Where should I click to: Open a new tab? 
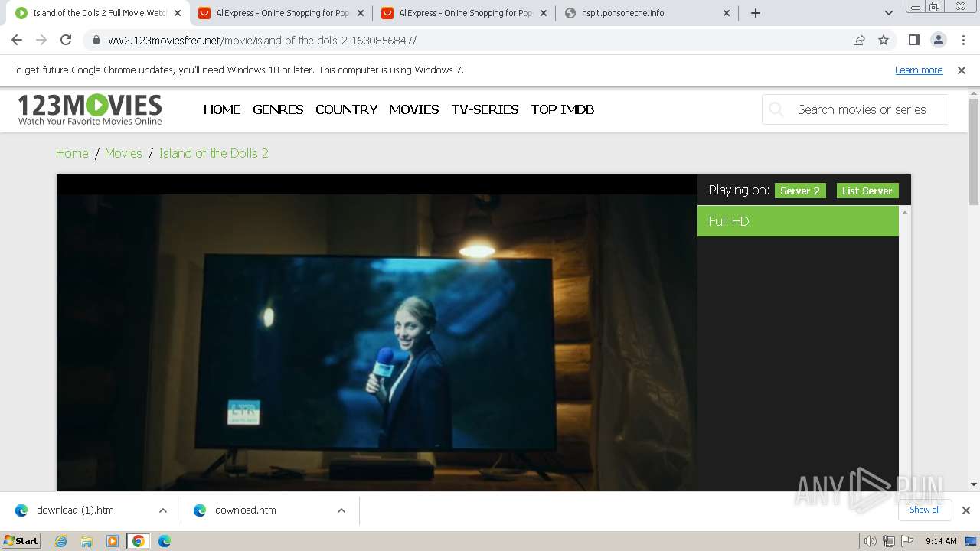pos(756,13)
